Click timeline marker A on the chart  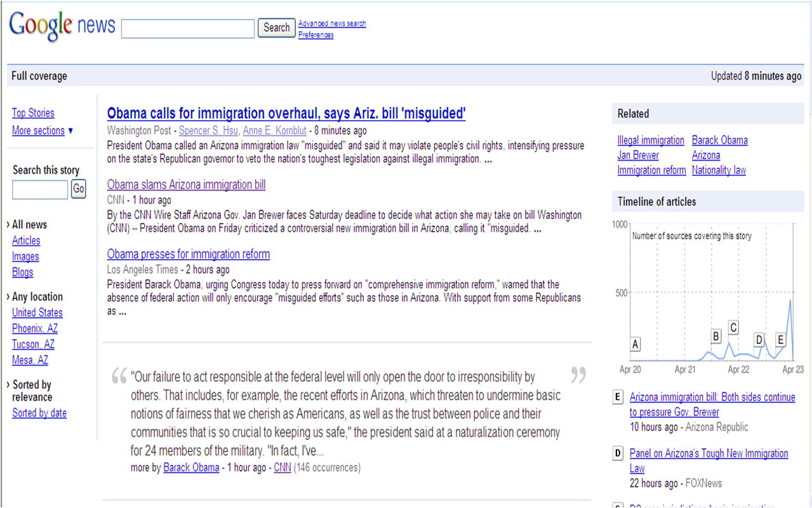635,344
